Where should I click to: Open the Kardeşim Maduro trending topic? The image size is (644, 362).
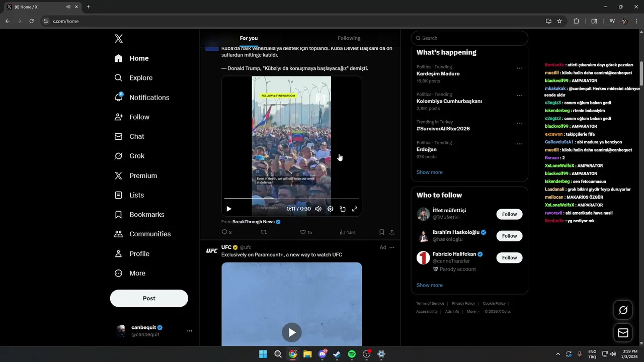click(x=438, y=74)
